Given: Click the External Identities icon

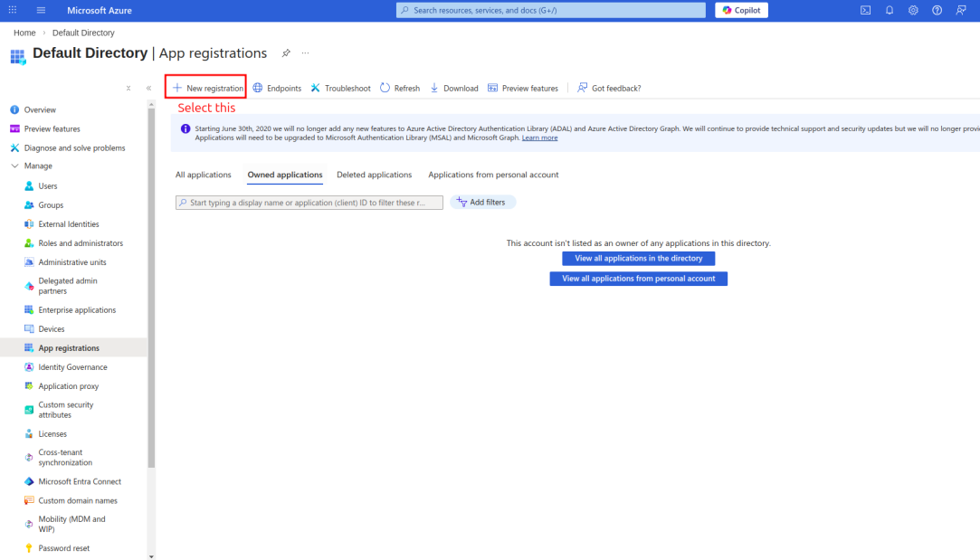Looking at the screenshot, I should pyautogui.click(x=29, y=223).
